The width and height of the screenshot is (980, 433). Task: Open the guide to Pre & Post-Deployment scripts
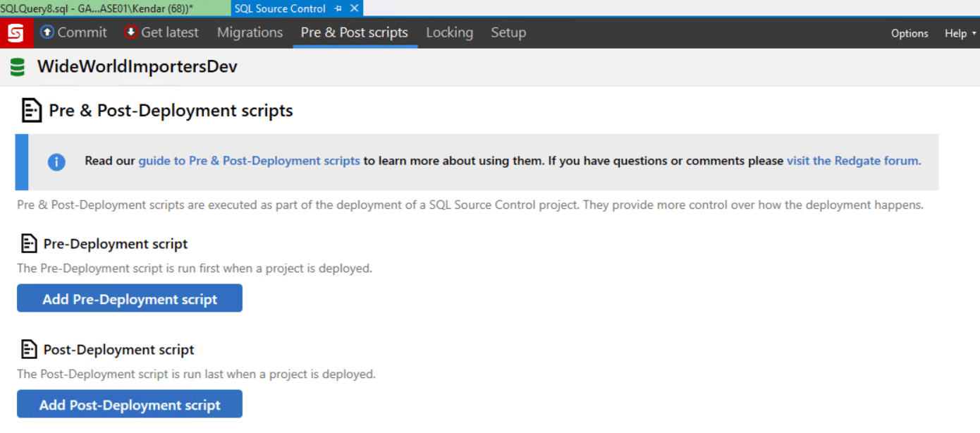tap(249, 161)
